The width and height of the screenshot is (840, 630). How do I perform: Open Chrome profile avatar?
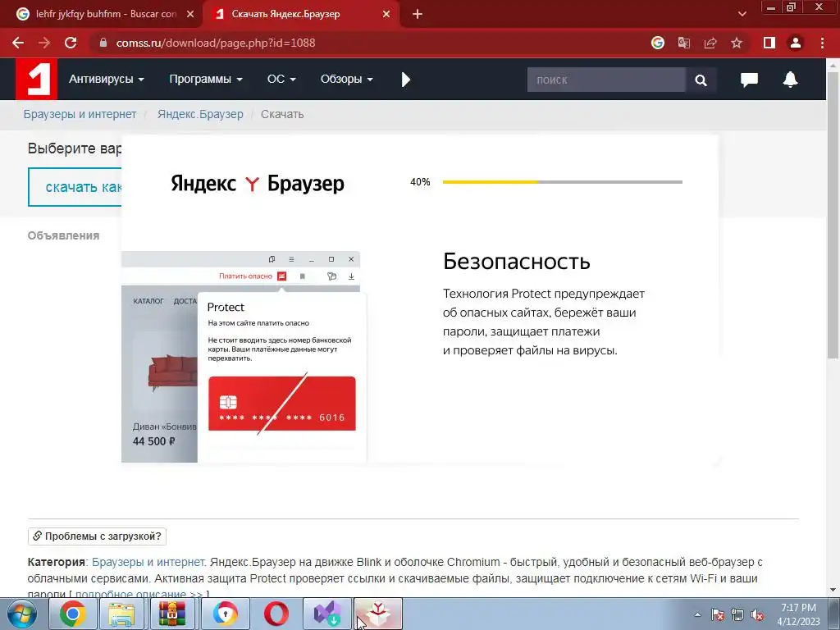point(796,43)
